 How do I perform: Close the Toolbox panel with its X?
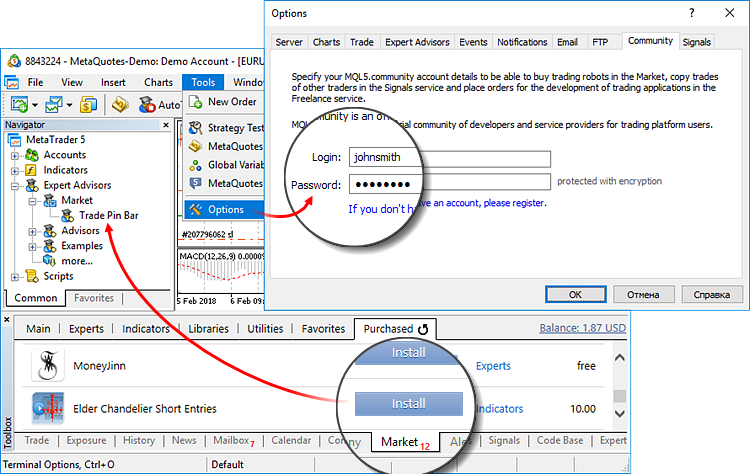pyautogui.click(x=7, y=319)
